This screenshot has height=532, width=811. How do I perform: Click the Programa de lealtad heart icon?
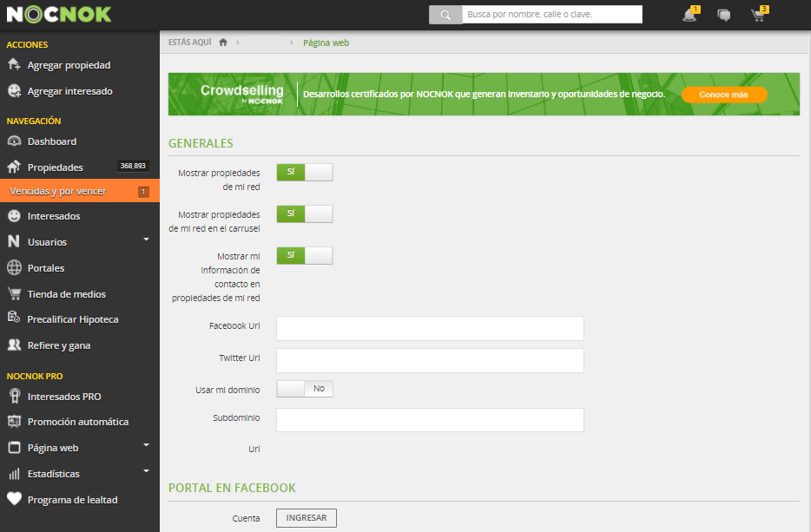click(x=14, y=499)
